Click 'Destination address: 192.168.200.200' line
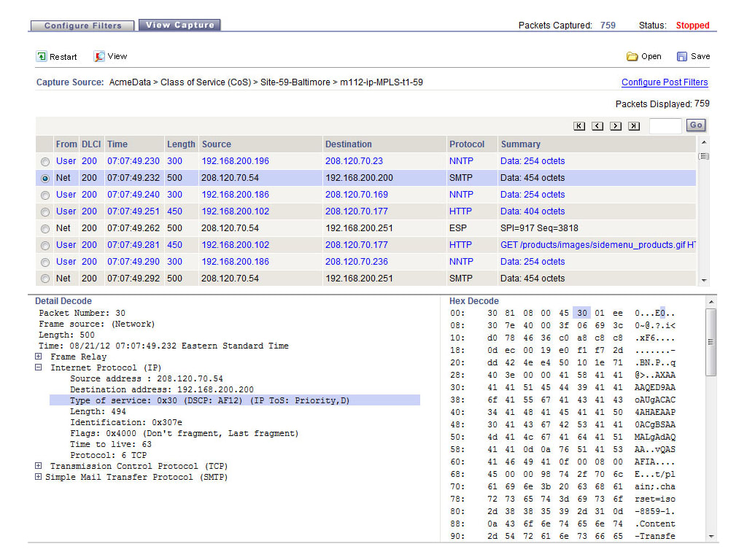Viewport: 747px width, 560px height. (162, 389)
